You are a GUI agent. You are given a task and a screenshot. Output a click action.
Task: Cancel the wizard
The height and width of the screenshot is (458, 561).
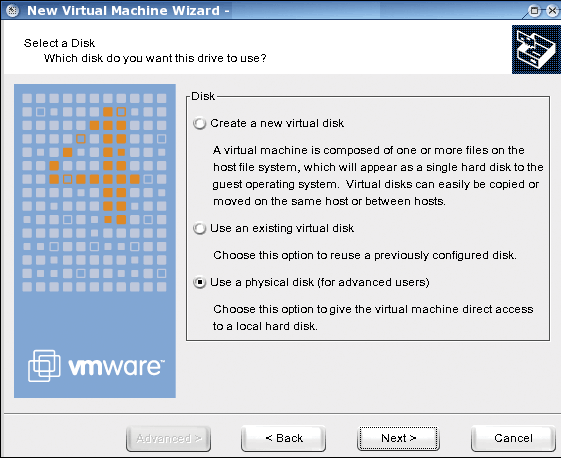513,438
